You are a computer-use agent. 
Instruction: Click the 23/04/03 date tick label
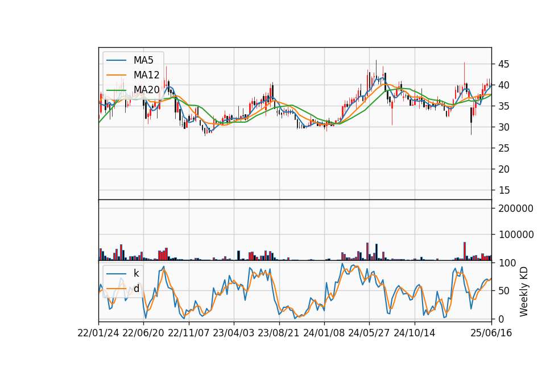pos(234,333)
